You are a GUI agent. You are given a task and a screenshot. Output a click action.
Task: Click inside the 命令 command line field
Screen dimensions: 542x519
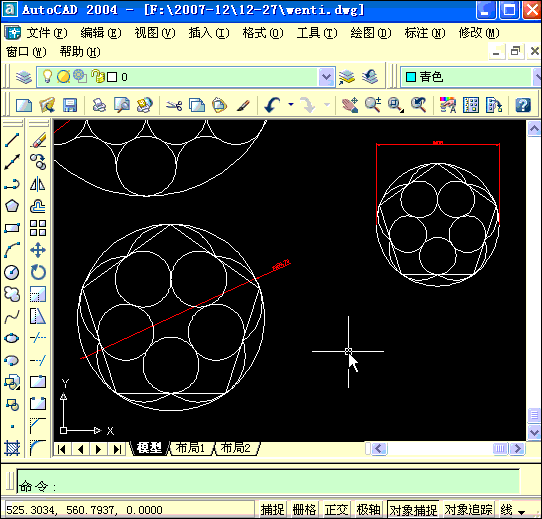[x=268, y=481]
